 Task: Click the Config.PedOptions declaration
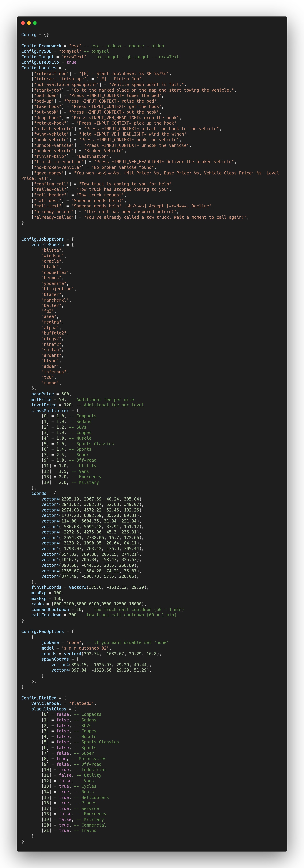click(47, 631)
